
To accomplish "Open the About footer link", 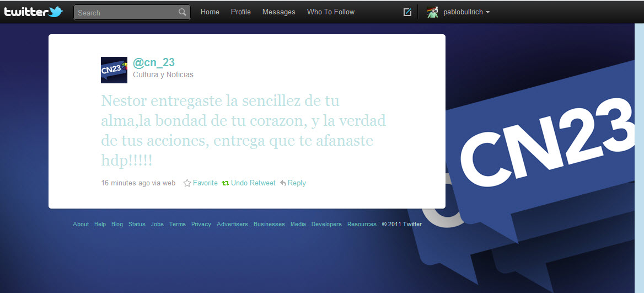I will (81, 225).
